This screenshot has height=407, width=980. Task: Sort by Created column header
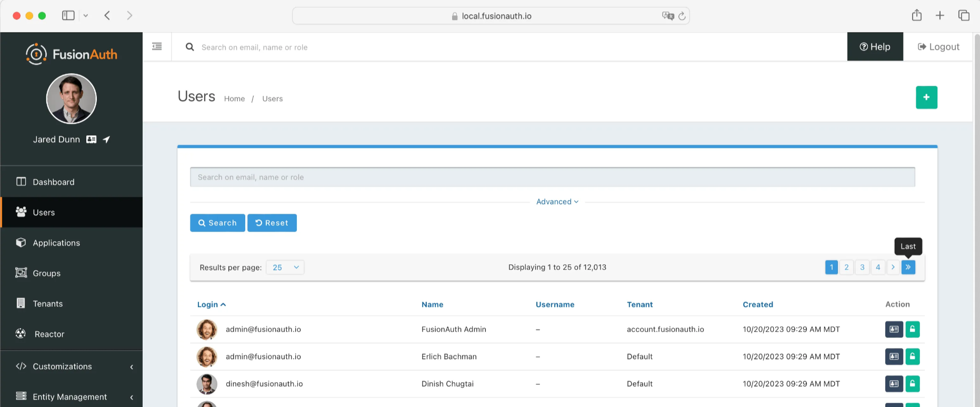(x=758, y=304)
